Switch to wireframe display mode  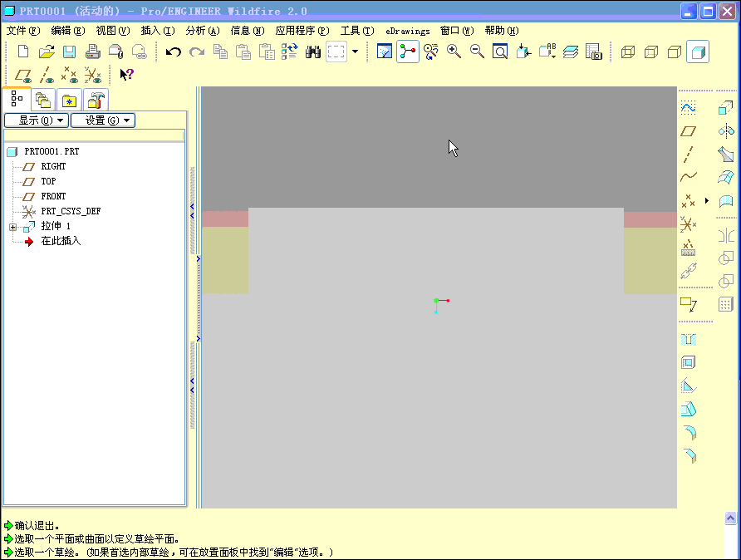click(628, 52)
